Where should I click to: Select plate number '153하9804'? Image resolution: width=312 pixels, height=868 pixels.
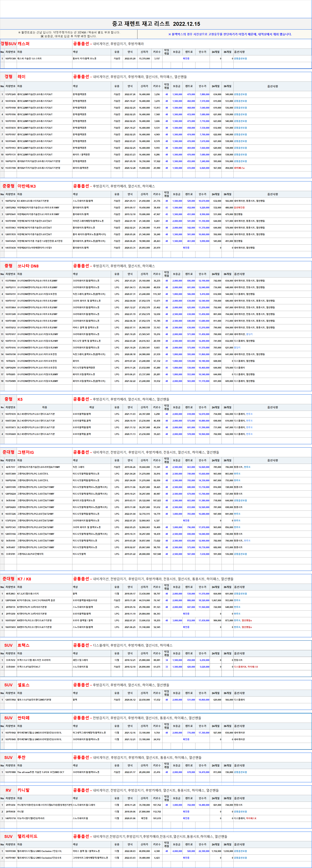tap(10, 281)
